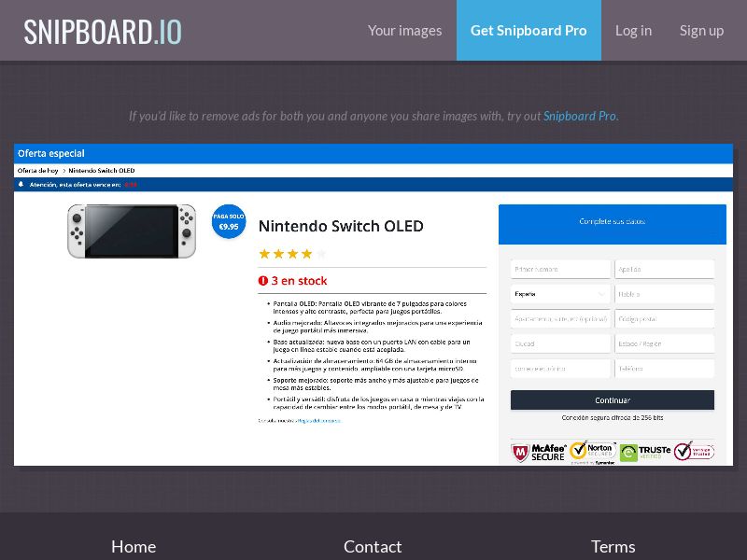Viewport: 747px width, 560px height.
Task: Click the Nintendo Switch product image
Action: (132, 231)
